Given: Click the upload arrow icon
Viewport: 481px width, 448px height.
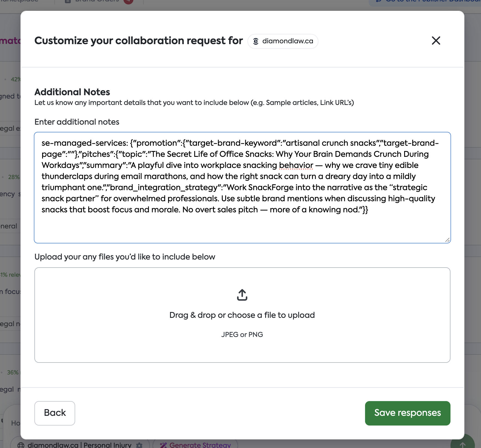Looking at the screenshot, I should (242, 295).
